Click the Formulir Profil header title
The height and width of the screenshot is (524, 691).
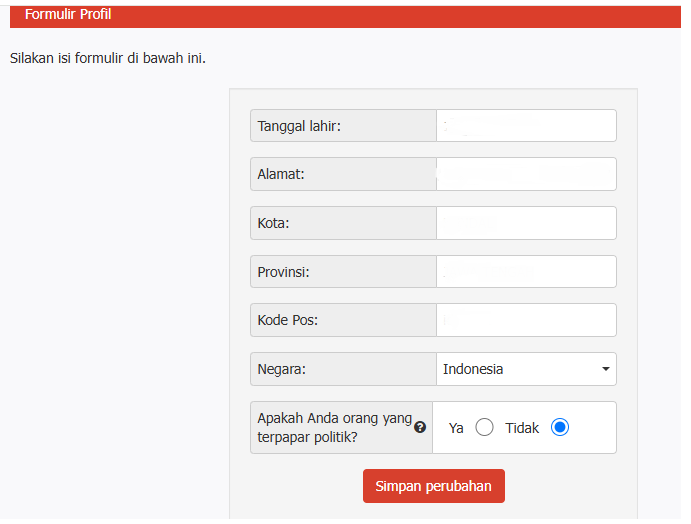[x=68, y=14]
